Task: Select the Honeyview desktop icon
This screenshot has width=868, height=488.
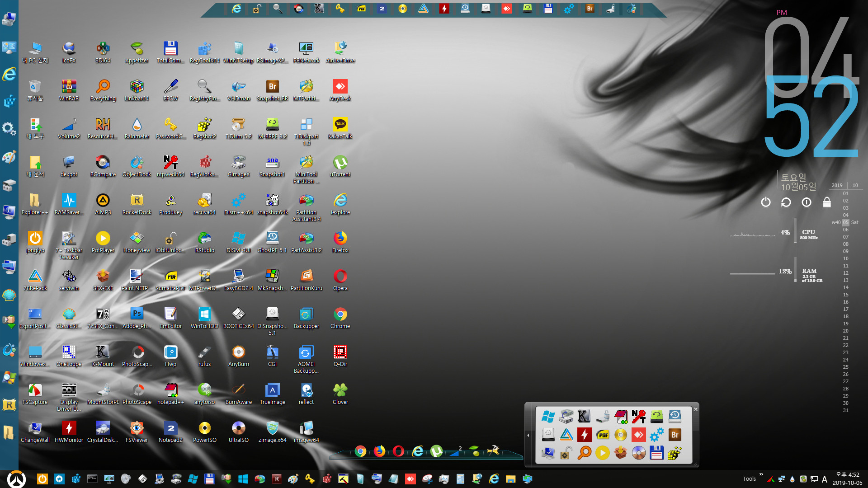Action: click(137, 242)
